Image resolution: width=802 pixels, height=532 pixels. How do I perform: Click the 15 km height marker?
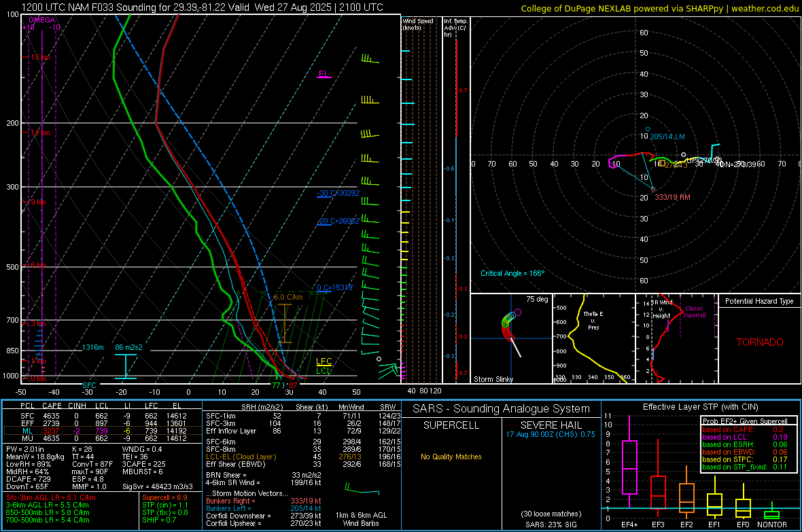[40, 57]
